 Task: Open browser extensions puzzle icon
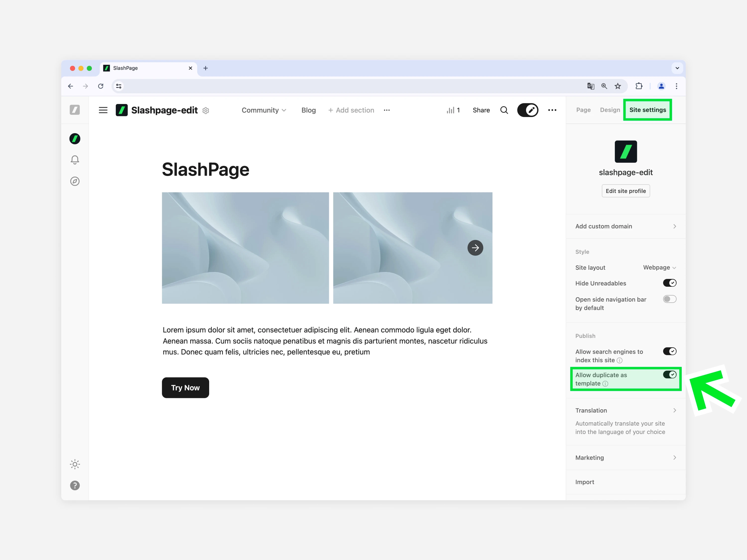tap(639, 86)
